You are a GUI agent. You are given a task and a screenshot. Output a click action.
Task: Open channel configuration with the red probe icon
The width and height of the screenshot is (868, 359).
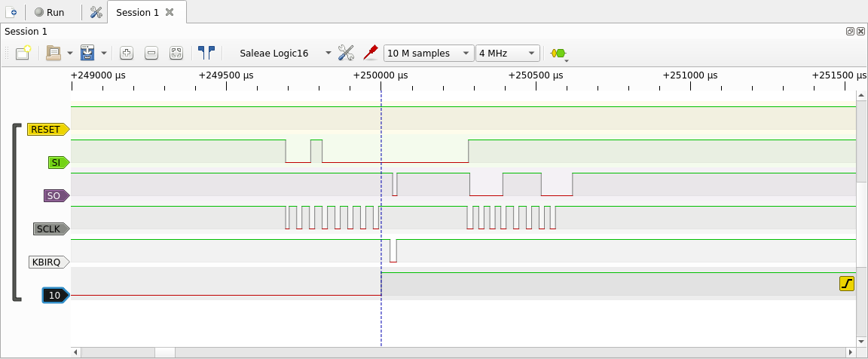(x=370, y=53)
